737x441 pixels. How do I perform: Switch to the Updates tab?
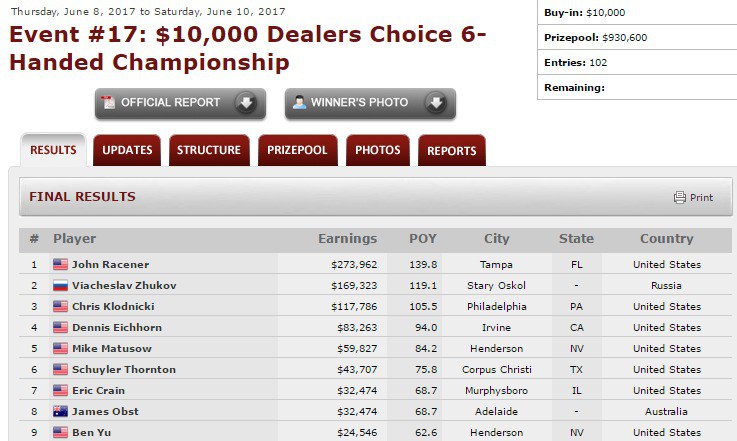pos(127,151)
